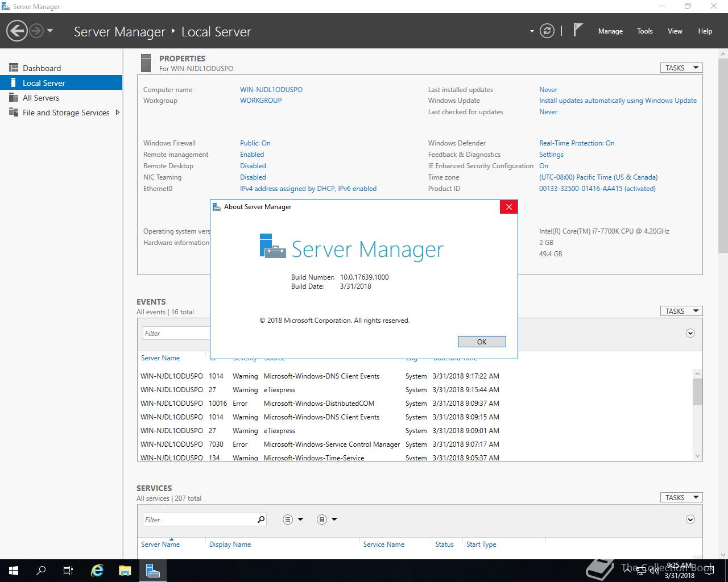Open taskbar Search icon
The width and height of the screenshot is (728, 582).
(x=41, y=571)
